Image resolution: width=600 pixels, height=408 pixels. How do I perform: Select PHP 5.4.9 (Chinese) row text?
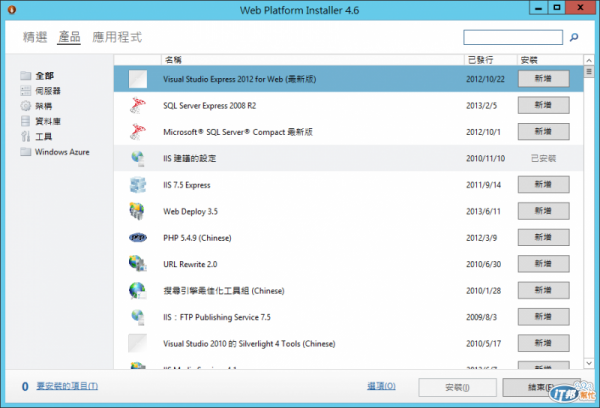197,238
